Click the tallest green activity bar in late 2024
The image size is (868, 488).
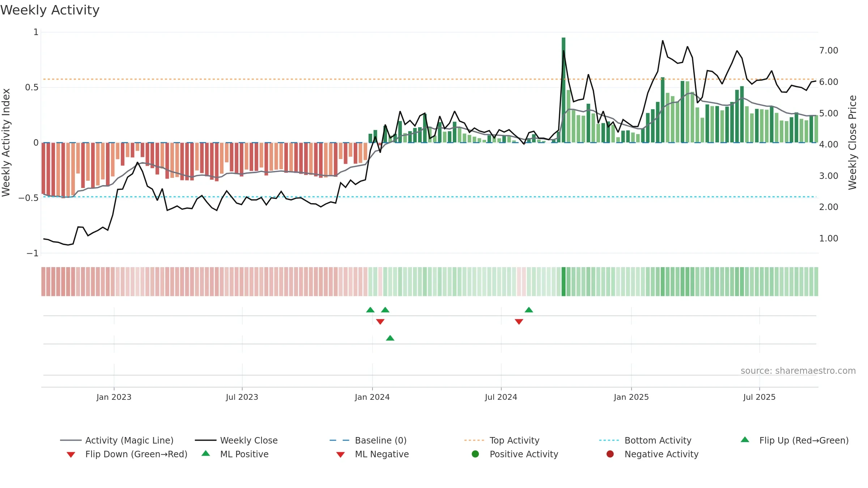click(x=563, y=90)
